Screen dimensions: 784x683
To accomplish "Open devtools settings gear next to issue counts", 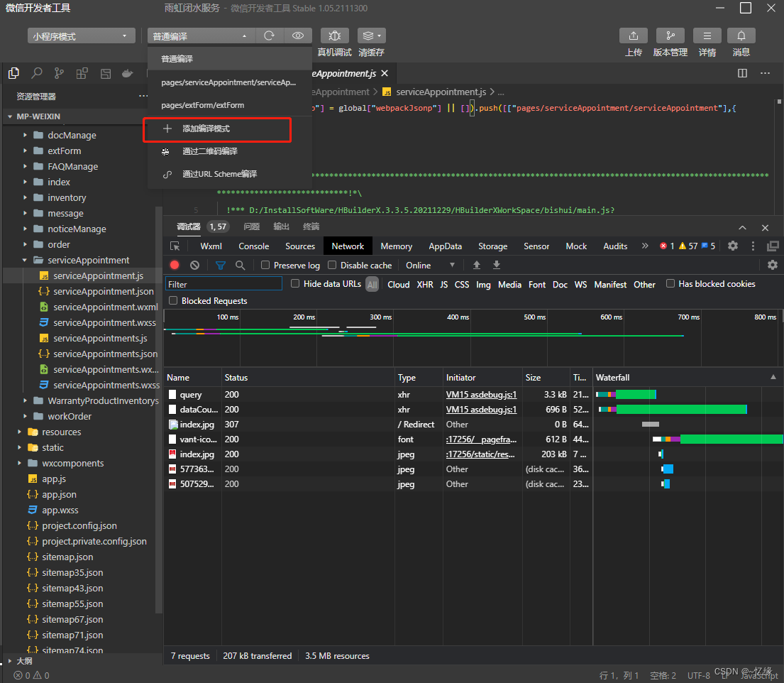I will pos(733,246).
